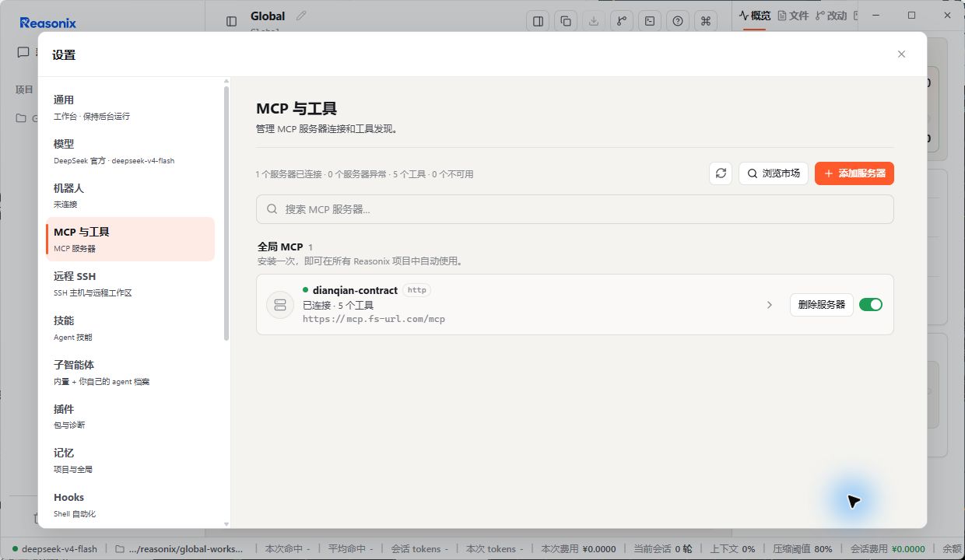Click the split panel layout icon in main toolbar
The width and height of the screenshot is (965, 560).
(538, 21)
